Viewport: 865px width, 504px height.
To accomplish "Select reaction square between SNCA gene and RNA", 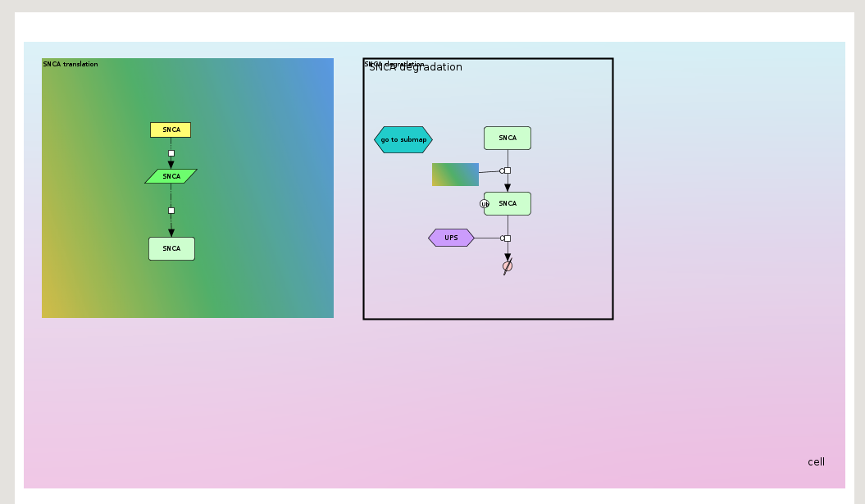I will click(171, 153).
